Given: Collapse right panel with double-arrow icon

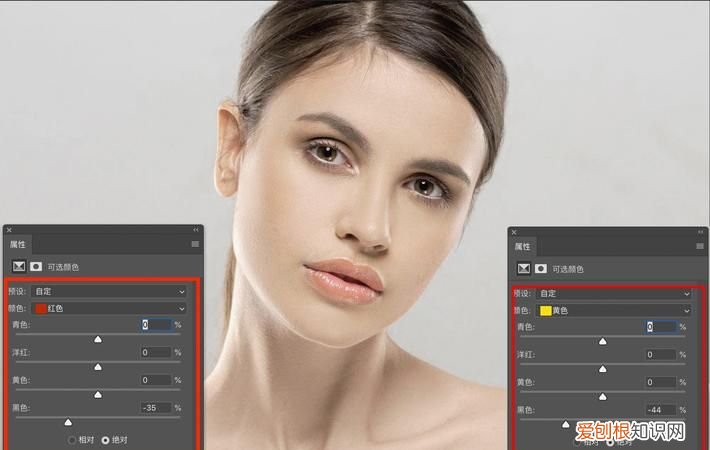Looking at the screenshot, I should (699, 231).
